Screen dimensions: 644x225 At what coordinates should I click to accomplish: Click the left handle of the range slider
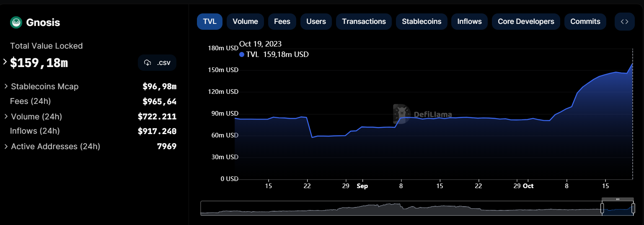tap(602, 208)
